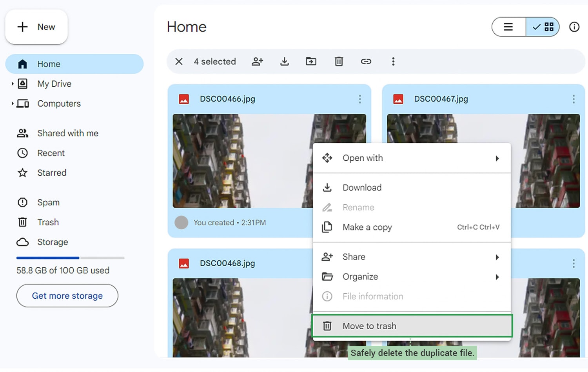The width and height of the screenshot is (588, 372).
Task: Open sharing options from the selection toolbar
Action: click(x=257, y=62)
